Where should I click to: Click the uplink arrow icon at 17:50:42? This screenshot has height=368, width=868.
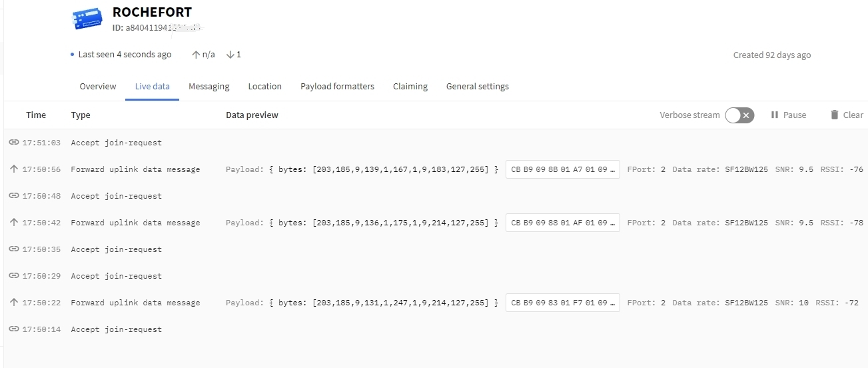[13, 223]
